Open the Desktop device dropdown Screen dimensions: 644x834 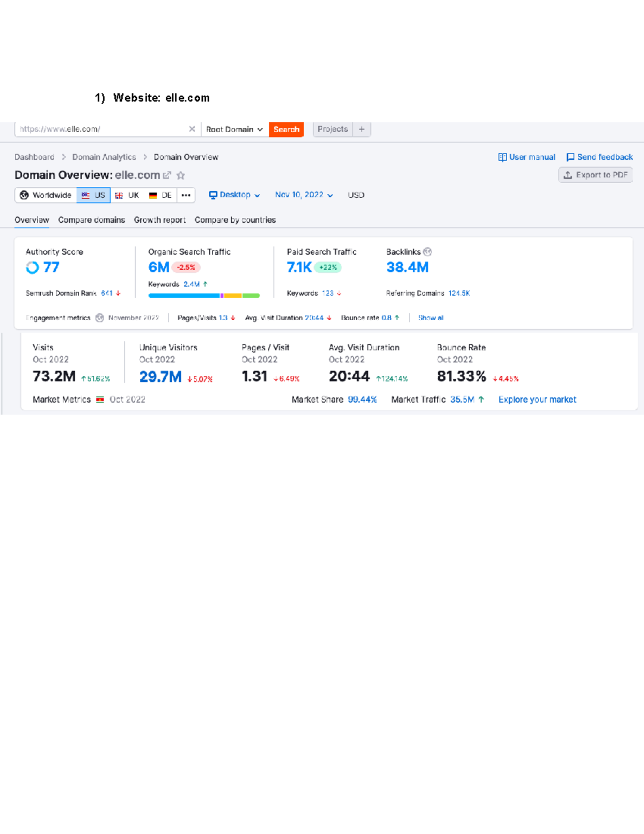235,195
